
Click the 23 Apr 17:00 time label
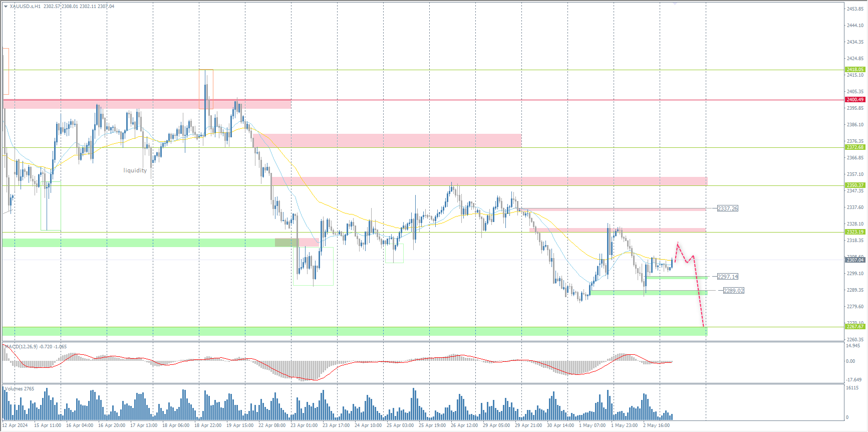click(x=336, y=425)
